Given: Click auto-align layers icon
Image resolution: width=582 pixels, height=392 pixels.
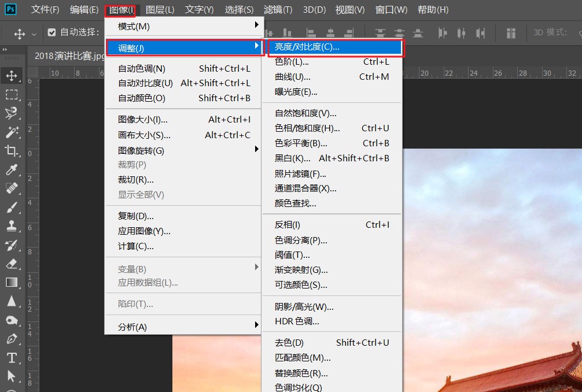Looking at the screenshot, I should (511, 33).
